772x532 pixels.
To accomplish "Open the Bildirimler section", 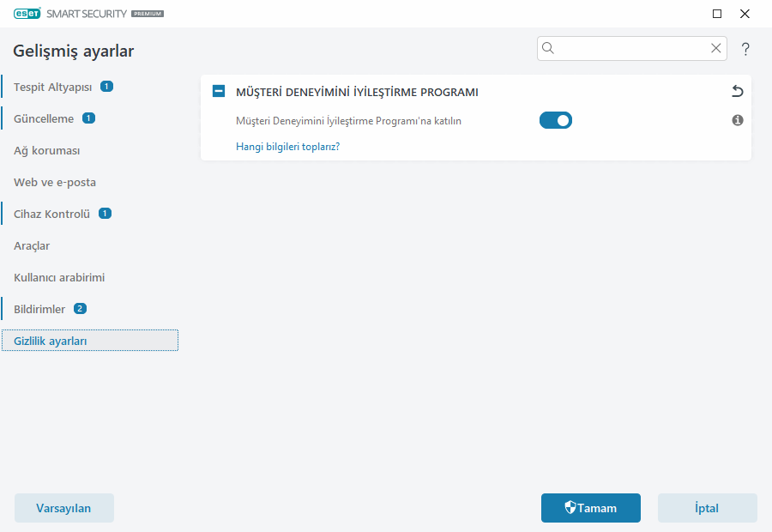I will tap(40, 308).
